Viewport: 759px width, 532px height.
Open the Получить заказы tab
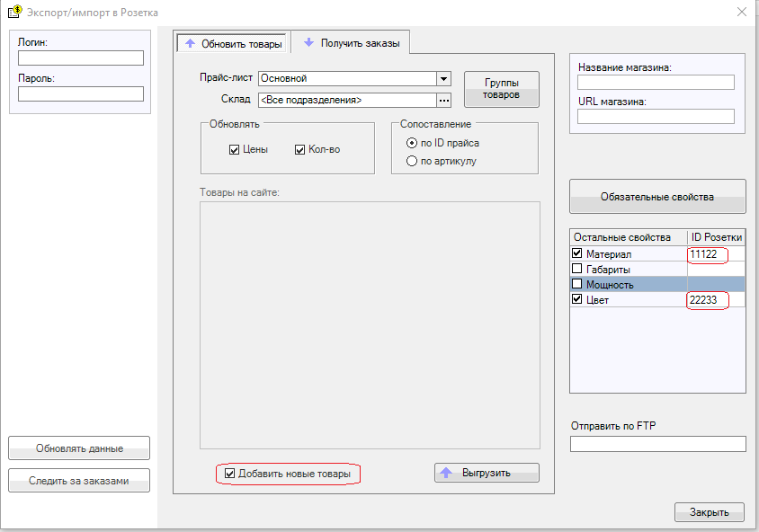point(353,42)
